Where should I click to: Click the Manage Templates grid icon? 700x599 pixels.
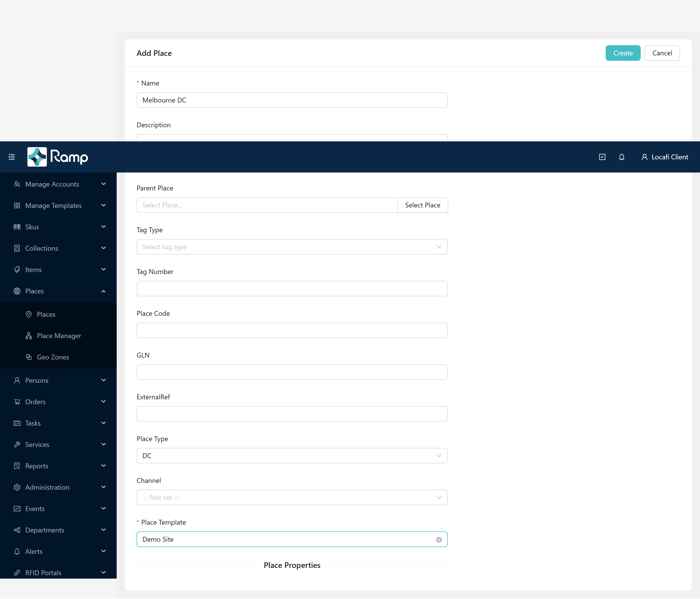(x=17, y=206)
